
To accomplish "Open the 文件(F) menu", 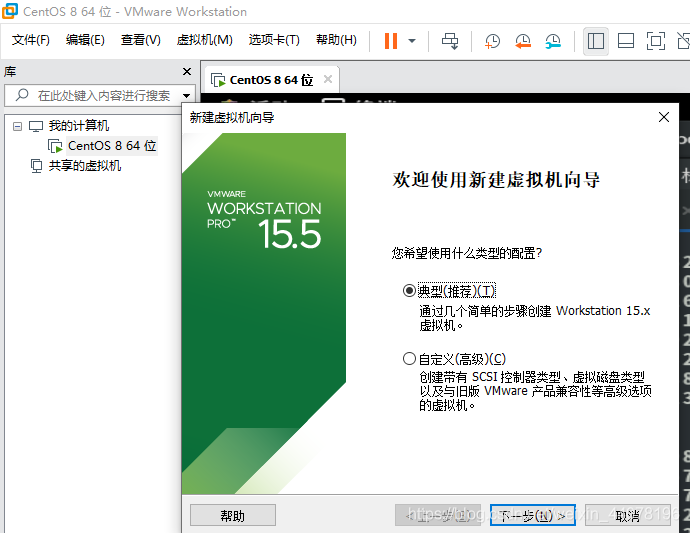I will [30, 40].
